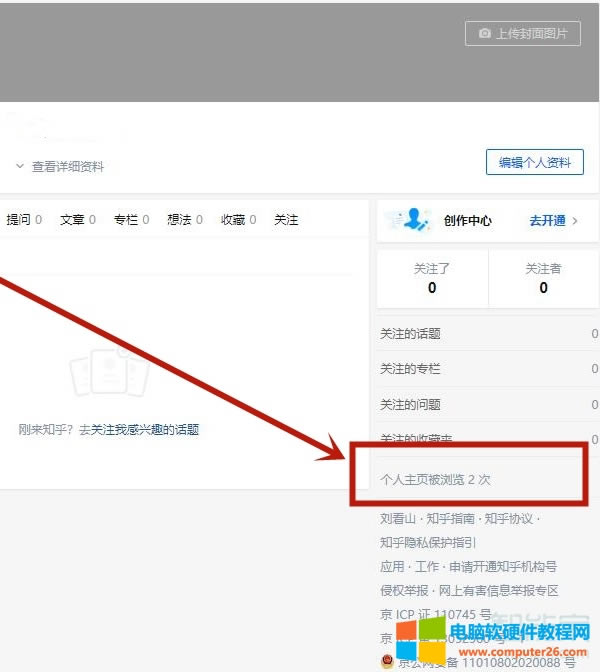600x672 pixels.
Task: Click 编辑个人资料 button
Action: click(x=534, y=163)
